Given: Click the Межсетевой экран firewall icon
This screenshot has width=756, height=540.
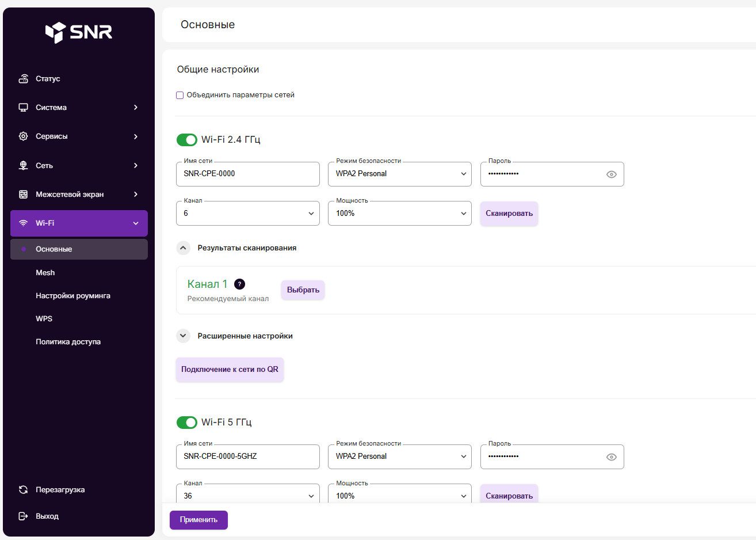Looking at the screenshot, I should point(24,195).
